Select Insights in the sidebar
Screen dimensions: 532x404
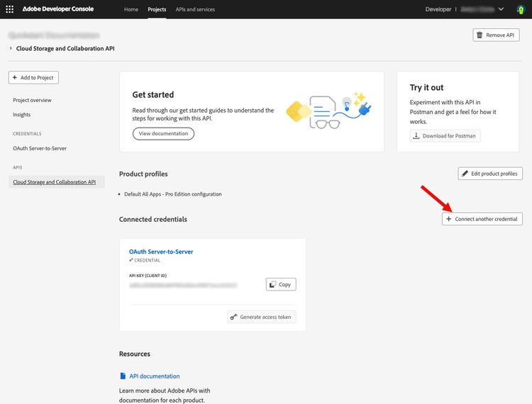pyautogui.click(x=21, y=114)
